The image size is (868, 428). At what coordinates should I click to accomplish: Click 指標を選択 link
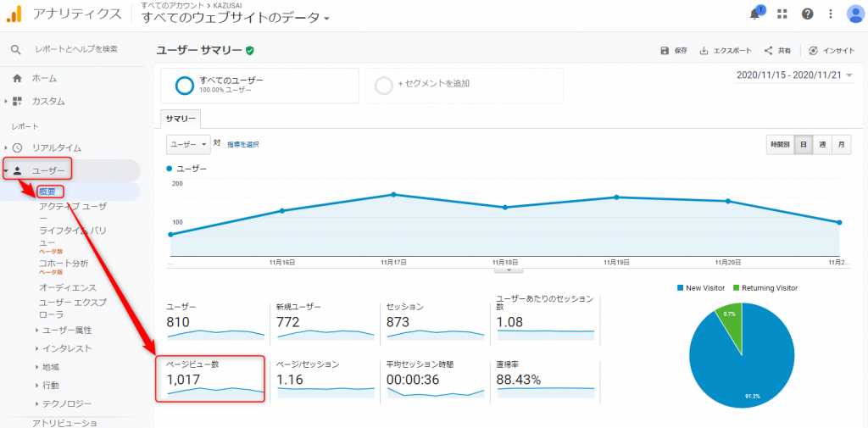pos(243,145)
